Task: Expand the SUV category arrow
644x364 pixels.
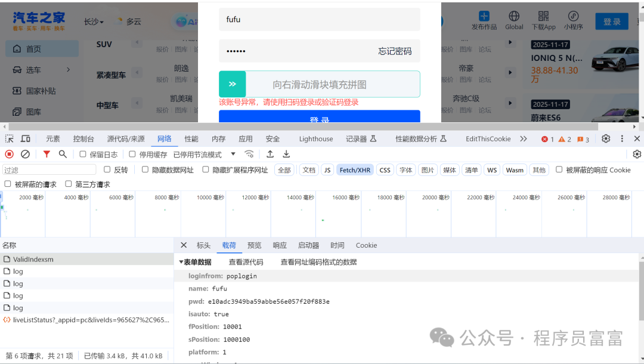Action: [137, 43]
